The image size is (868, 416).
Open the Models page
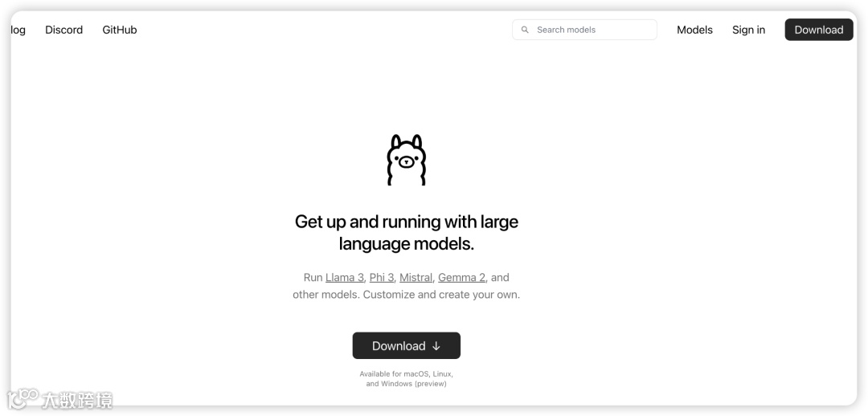pyautogui.click(x=694, y=30)
